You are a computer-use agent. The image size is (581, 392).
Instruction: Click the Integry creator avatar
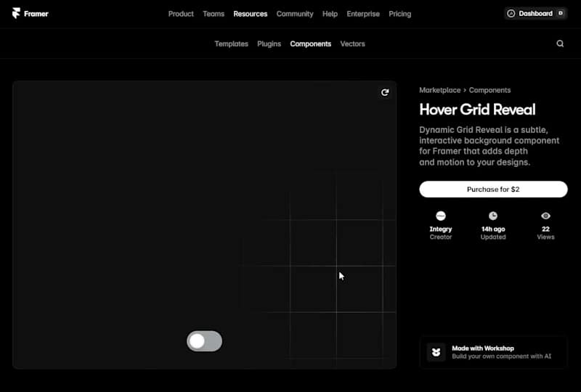click(441, 216)
